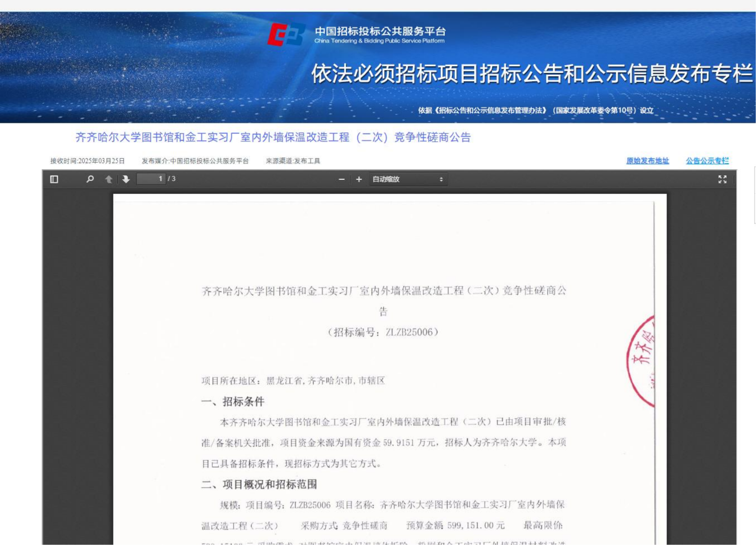Image resolution: width=756 pixels, height=545 pixels.
Task: Expand the 自动缩放 zoom dropdown
Action: (408, 179)
